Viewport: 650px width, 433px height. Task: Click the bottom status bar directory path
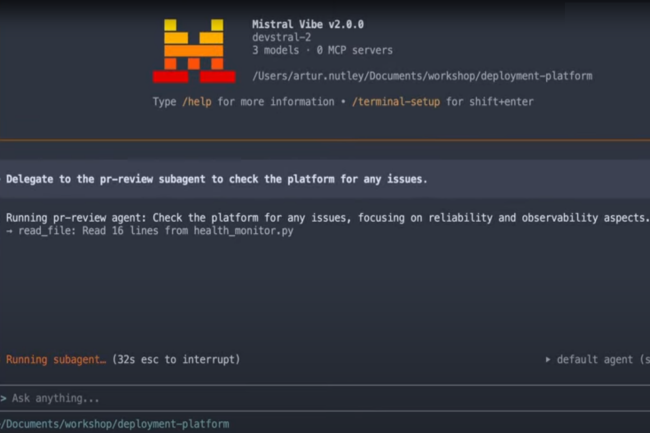115,424
